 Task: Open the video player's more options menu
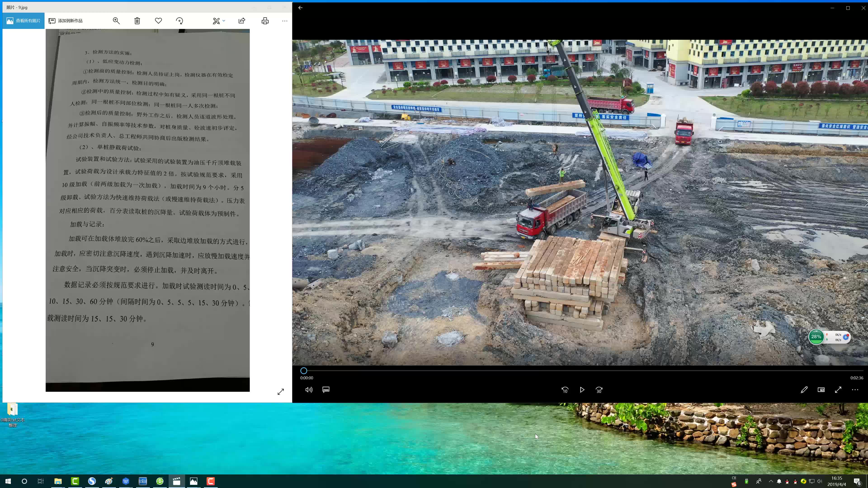point(855,390)
